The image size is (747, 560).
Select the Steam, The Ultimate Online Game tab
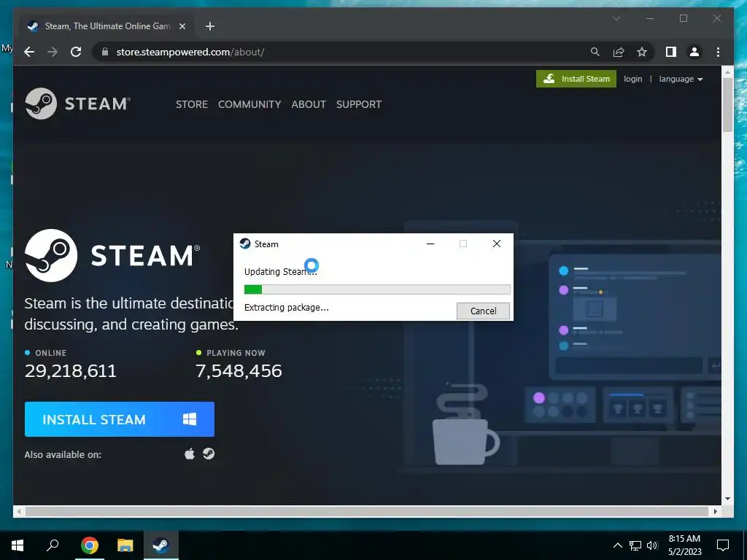tap(107, 26)
